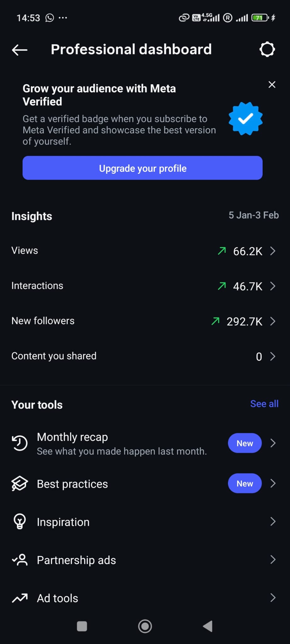Open Partnership ads person icon

[20, 560]
